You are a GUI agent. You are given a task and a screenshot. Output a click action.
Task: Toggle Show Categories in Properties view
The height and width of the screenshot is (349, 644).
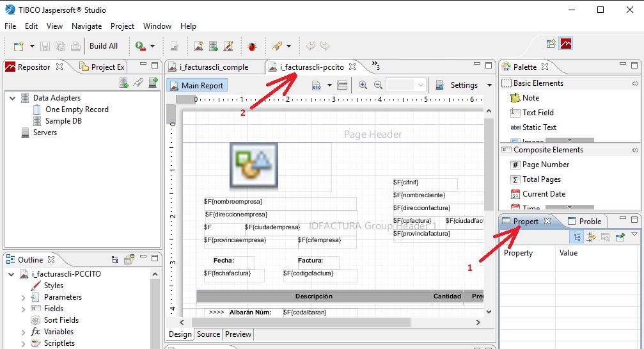[x=577, y=237]
